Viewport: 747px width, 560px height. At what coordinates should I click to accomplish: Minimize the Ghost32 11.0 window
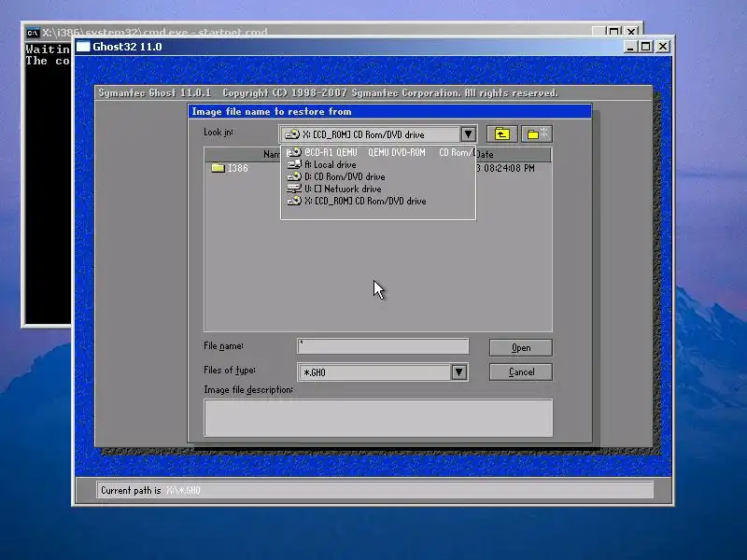coord(630,47)
